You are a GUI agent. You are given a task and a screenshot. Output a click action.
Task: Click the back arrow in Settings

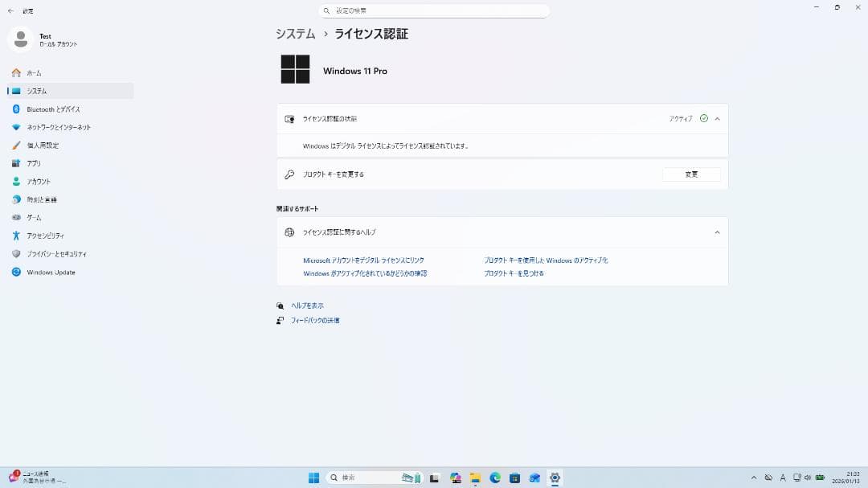click(x=9, y=10)
